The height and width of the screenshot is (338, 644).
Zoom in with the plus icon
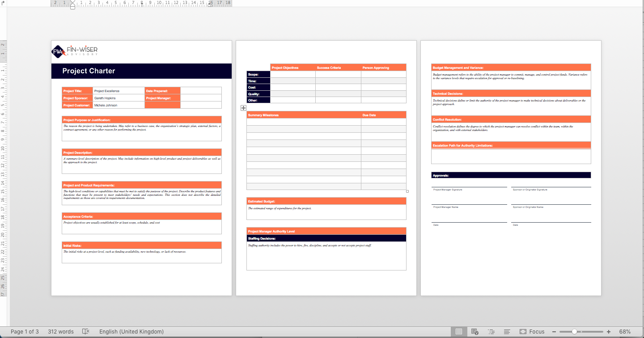pyautogui.click(x=608, y=331)
